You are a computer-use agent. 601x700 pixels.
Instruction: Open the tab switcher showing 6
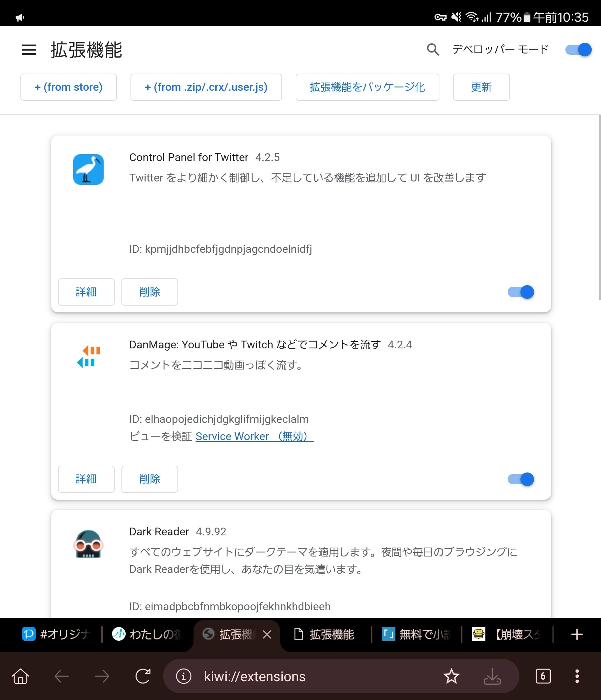(x=543, y=676)
